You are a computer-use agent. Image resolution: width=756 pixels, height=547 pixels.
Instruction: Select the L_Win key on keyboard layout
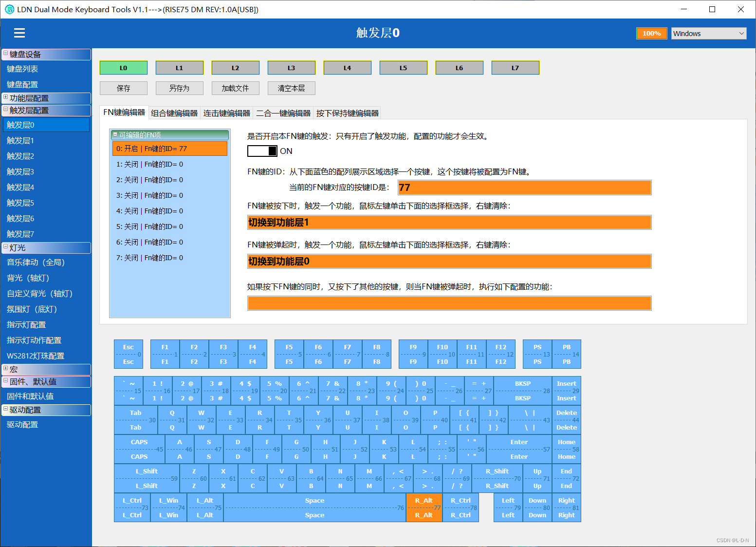click(169, 508)
